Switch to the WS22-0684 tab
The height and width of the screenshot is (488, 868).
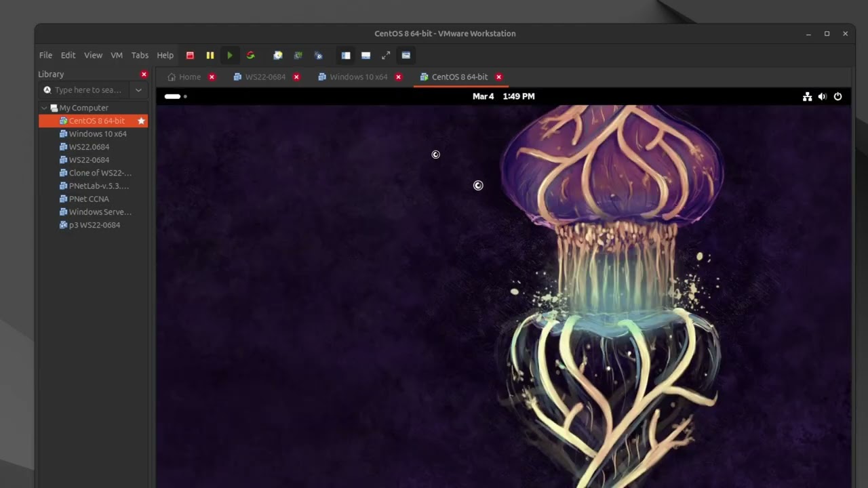point(260,77)
